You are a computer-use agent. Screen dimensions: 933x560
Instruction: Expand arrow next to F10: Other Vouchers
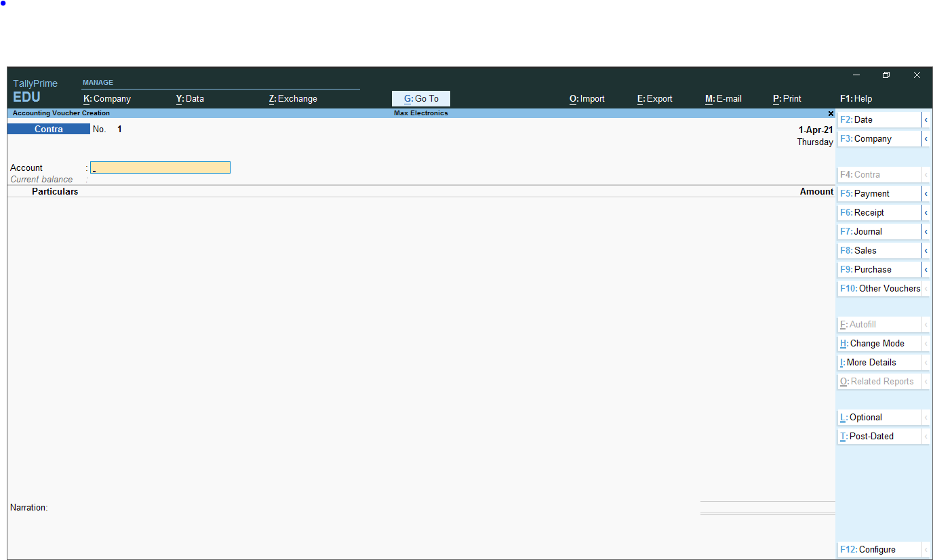tap(926, 288)
